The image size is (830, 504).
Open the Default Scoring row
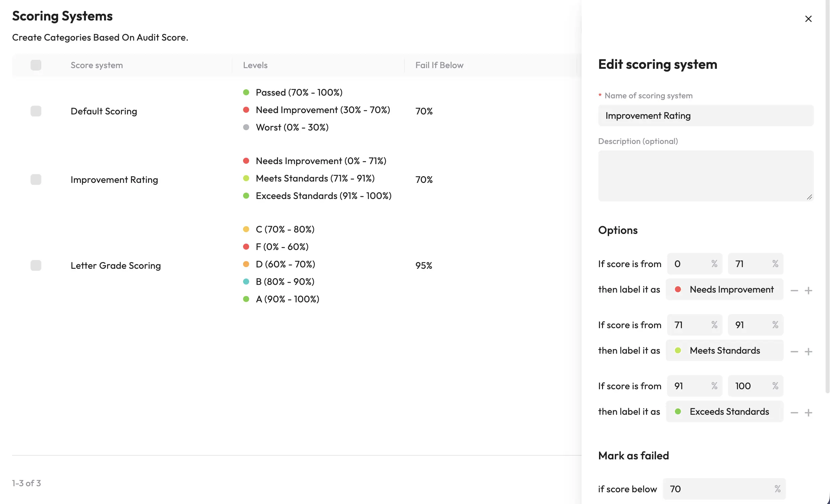[104, 111]
